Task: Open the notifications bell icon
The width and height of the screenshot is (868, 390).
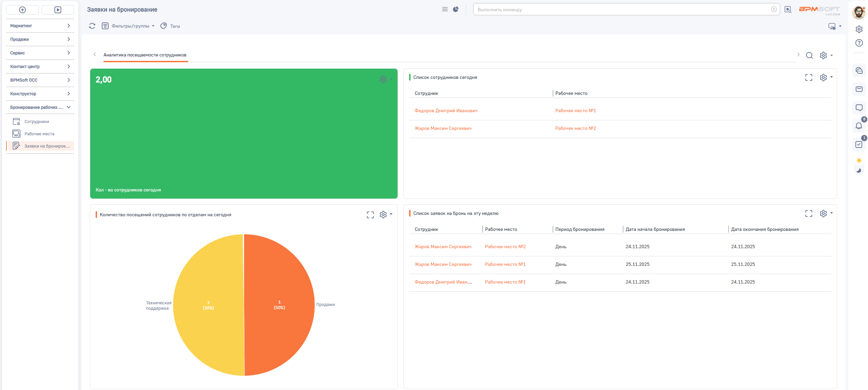Action: click(x=859, y=126)
